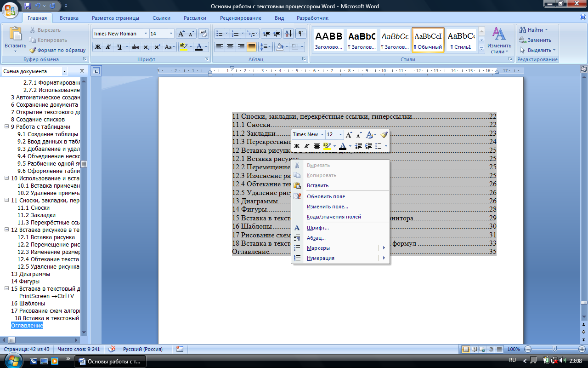Open line spacing options
Screen dimensions: 588x368
pyautogui.click(x=265, y=47)
